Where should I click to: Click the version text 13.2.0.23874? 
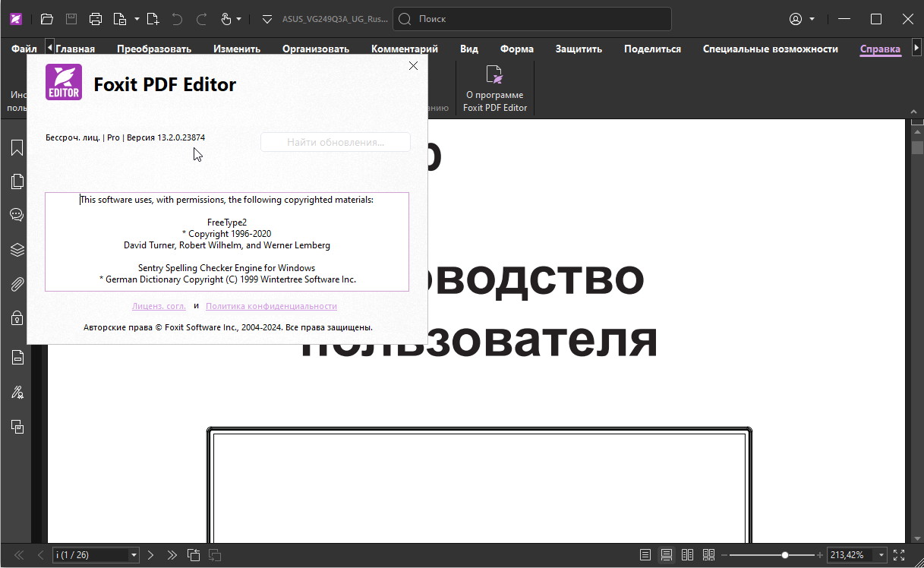[x=181, y=137]
